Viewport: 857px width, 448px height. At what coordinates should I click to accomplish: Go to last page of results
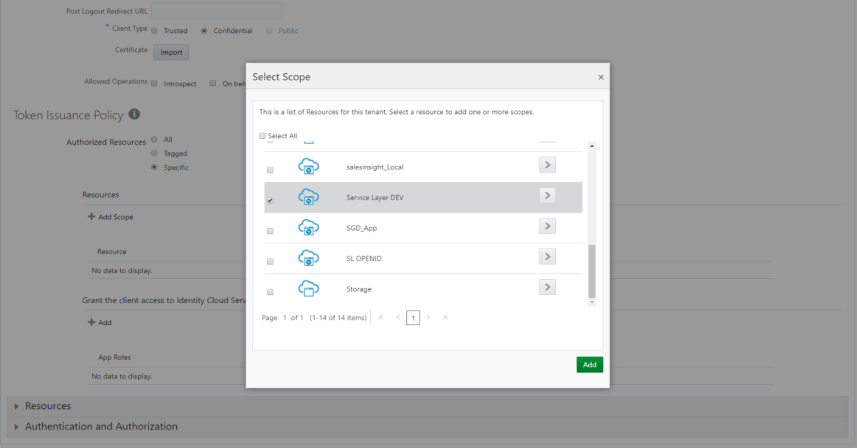coord(445,317)
